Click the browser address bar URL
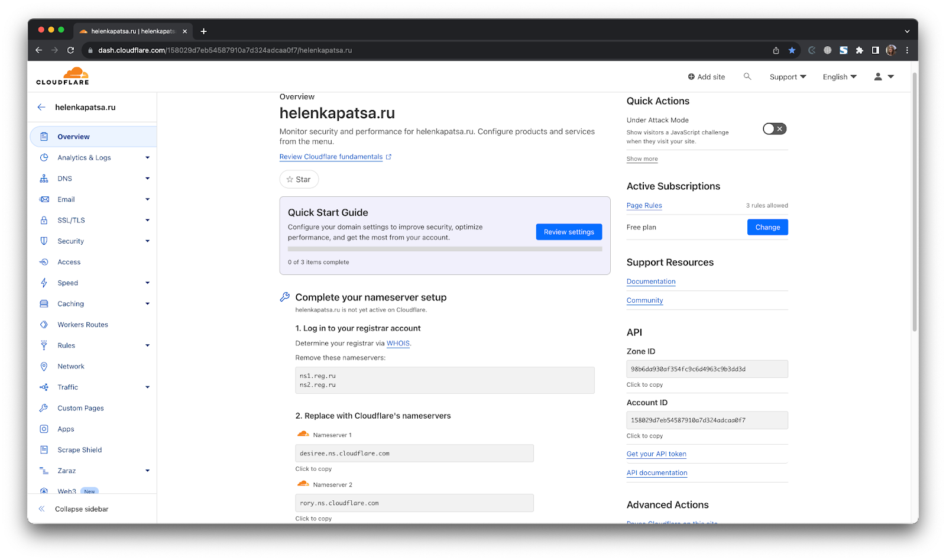The height and width of the screenshot is (560, 946). pyautogui.click(x=225, y=50)
